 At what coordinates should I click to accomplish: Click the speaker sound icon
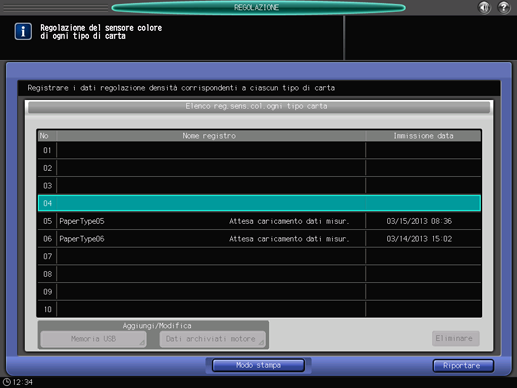coord(484,7)
